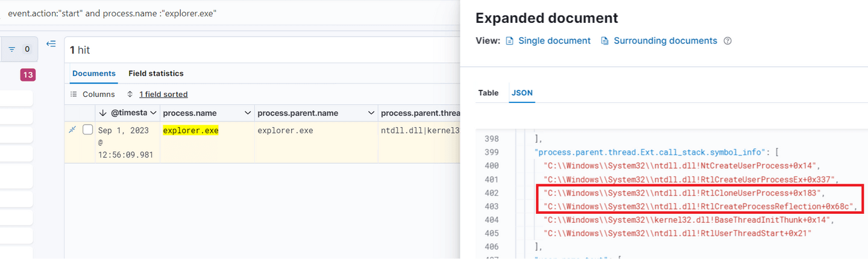Switch to Table tab in expanded document

pos(488,93)
